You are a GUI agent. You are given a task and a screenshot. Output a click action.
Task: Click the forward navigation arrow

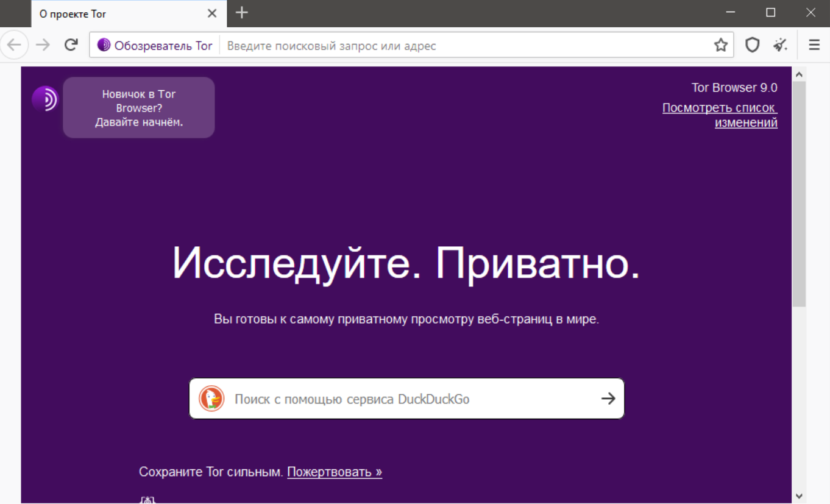43,45
